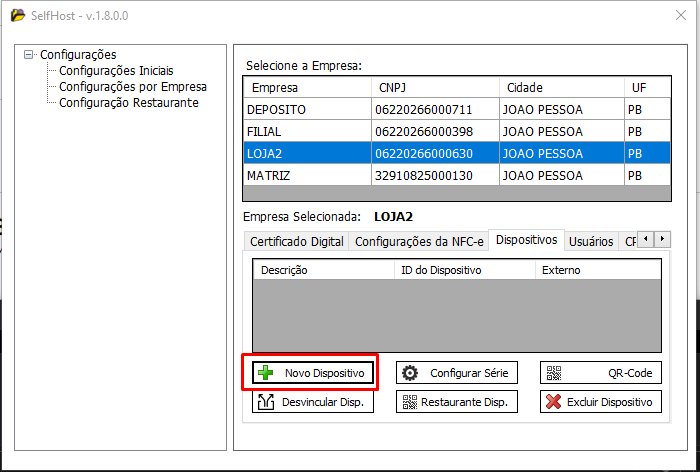Switch to the Usuários tab
Viewport: 700px width, 472px height.
(590, 241)
